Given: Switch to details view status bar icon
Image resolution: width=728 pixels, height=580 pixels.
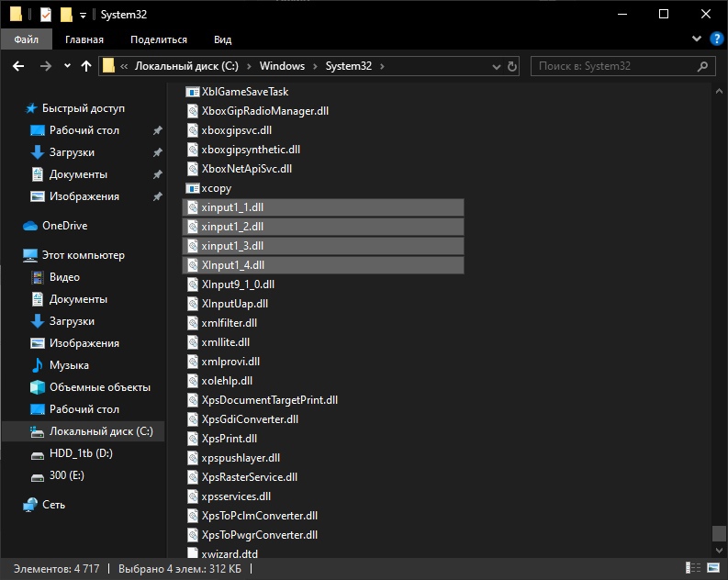Looking at the screenshot, I should click(693, 567).
